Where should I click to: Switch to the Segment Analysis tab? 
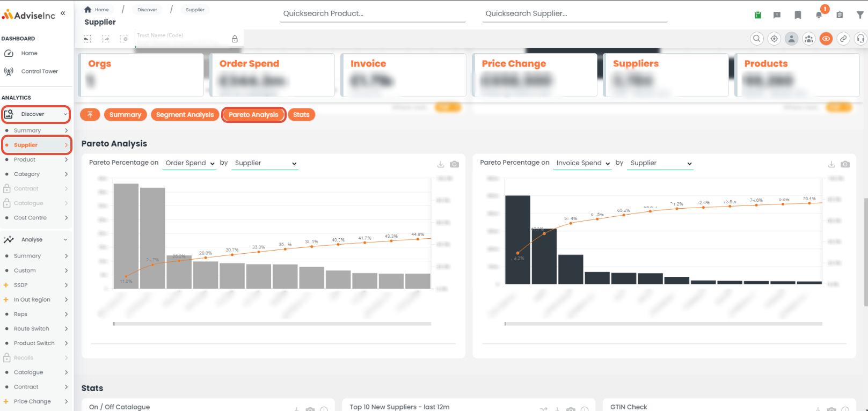[185, 115]
